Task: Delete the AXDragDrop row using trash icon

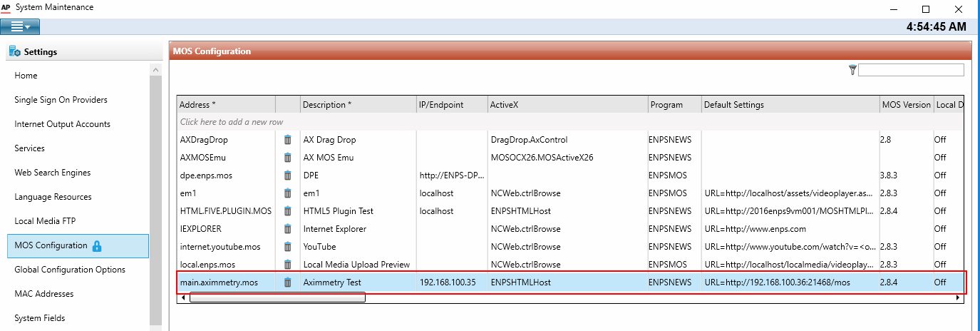Action: [288, 140]
